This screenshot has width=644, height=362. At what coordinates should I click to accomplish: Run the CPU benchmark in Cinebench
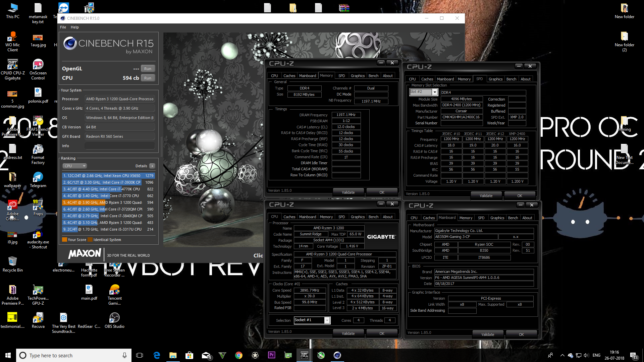coord(148,78)
